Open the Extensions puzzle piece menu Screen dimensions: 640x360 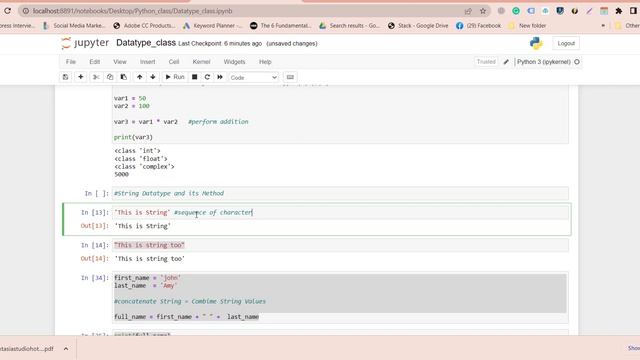pyautogui.click(x=619, y=11)
